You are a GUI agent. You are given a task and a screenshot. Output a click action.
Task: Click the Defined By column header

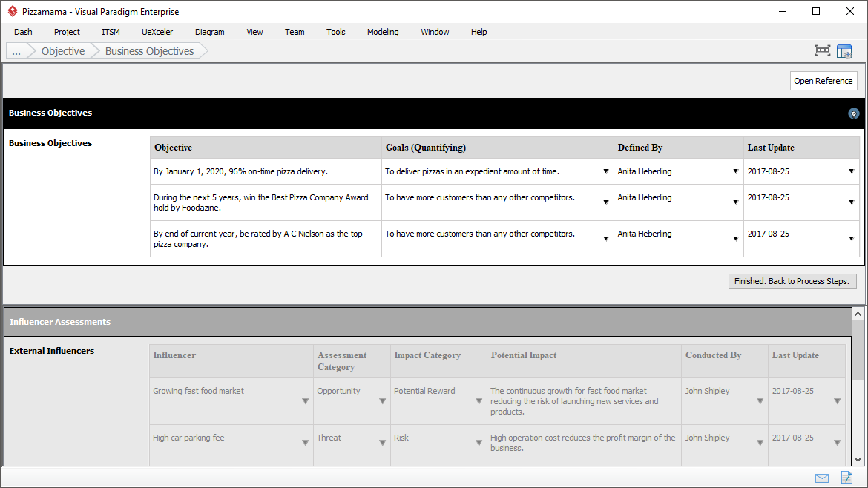(679, 148)
